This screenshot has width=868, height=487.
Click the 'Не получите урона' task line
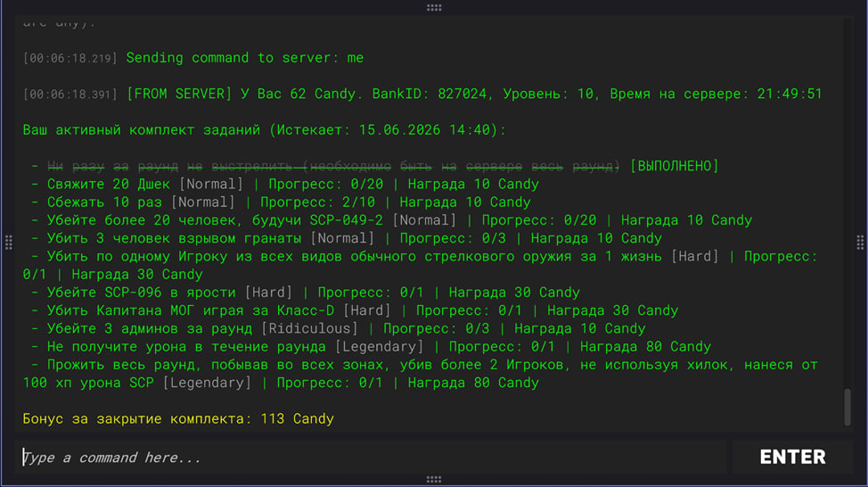coord(371,346)
